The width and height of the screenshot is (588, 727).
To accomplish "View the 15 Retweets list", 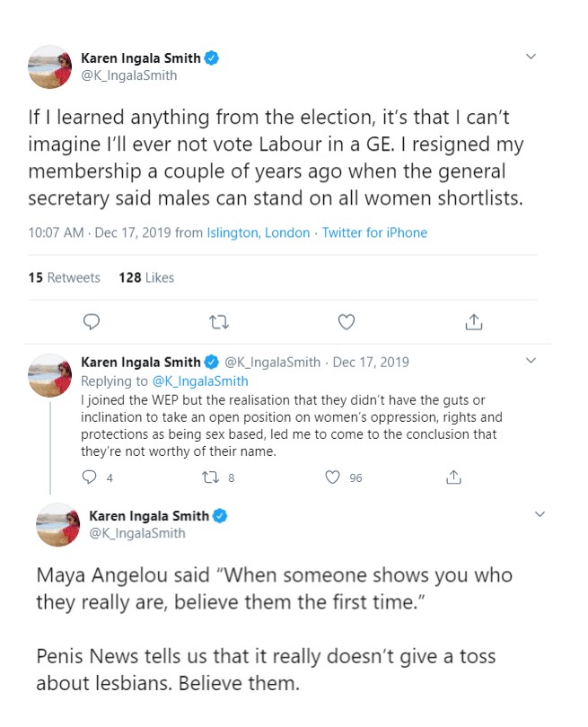I will (x=64, y=277).
